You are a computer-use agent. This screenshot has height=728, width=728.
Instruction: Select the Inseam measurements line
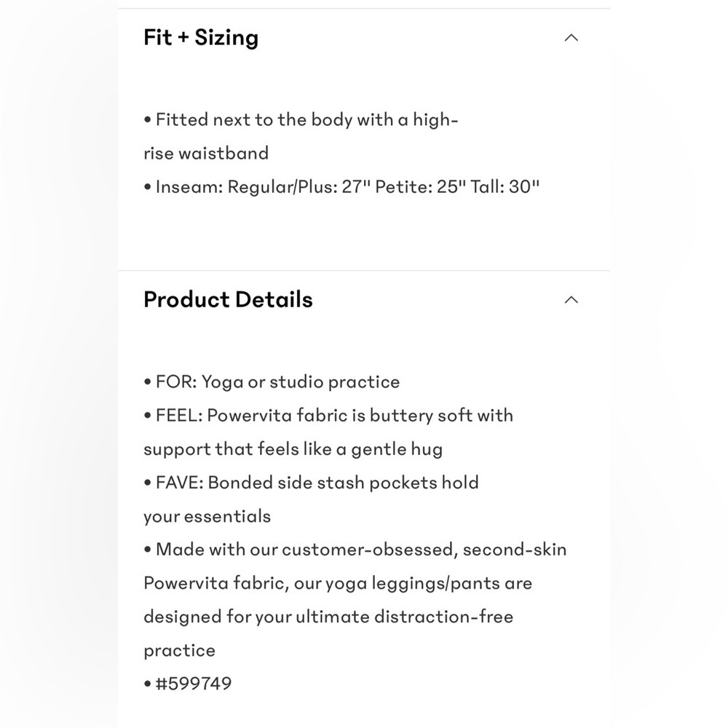tap(341, 186)
